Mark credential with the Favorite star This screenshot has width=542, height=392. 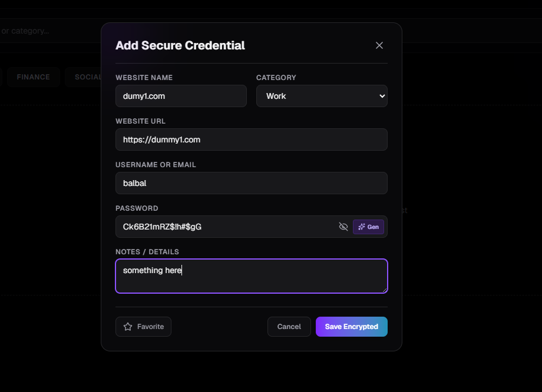coord(143,327)
